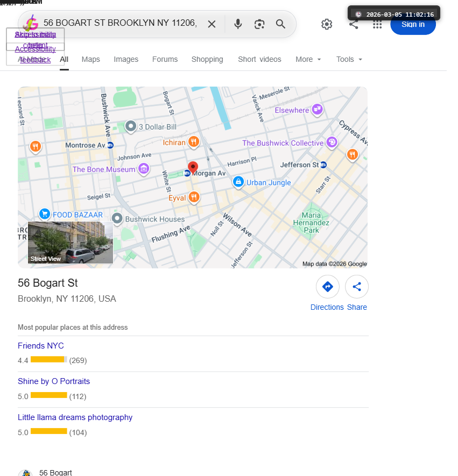Click the Brooklyn, NY 11206, USA text
The height and width of the screenshot is (476, 458).
(x=67, y=299)
